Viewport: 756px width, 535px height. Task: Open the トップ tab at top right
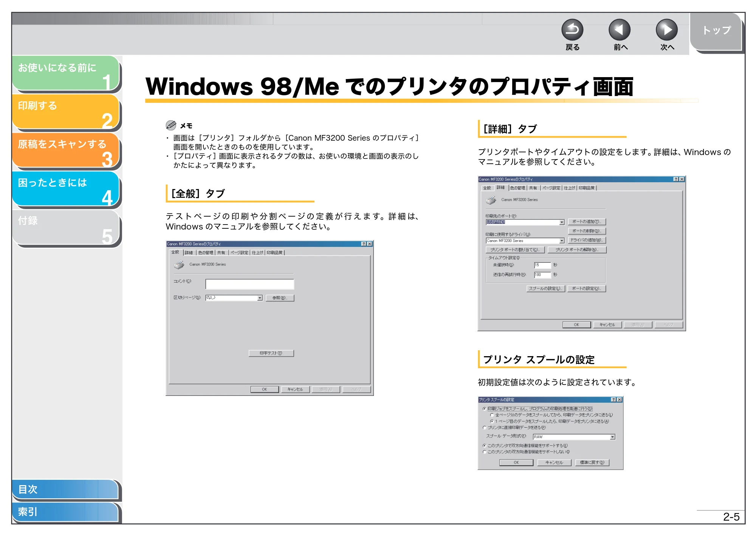point(716,31)
